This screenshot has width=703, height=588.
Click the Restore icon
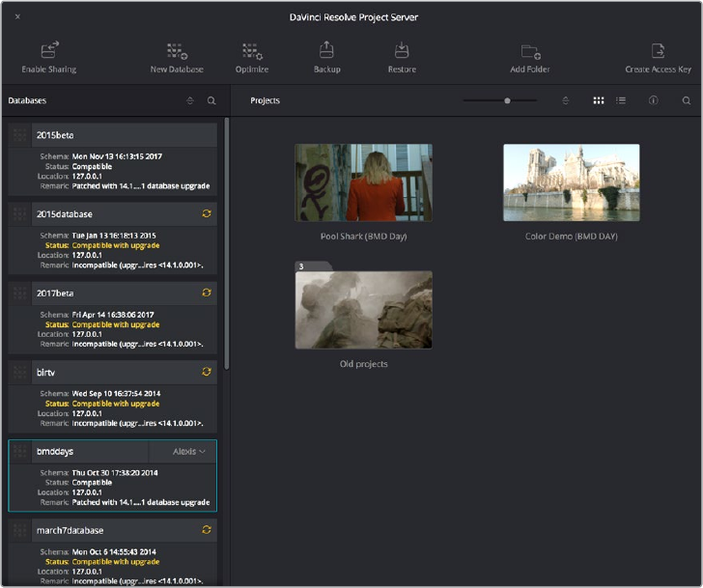[x=402, y=50]
